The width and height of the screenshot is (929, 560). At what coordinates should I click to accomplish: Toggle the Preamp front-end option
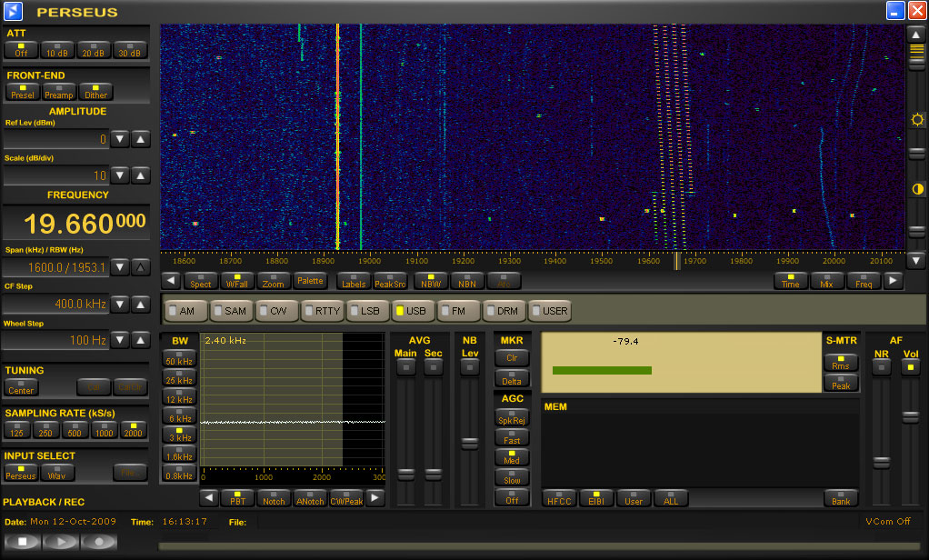(59, 92)
